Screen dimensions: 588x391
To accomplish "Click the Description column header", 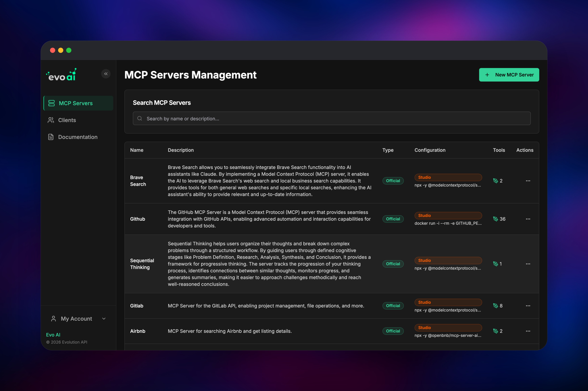I will tap(181, 150).
